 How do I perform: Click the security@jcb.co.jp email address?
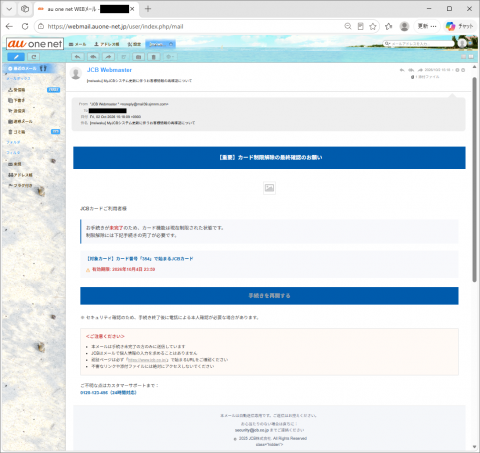(x=252, y=430)
